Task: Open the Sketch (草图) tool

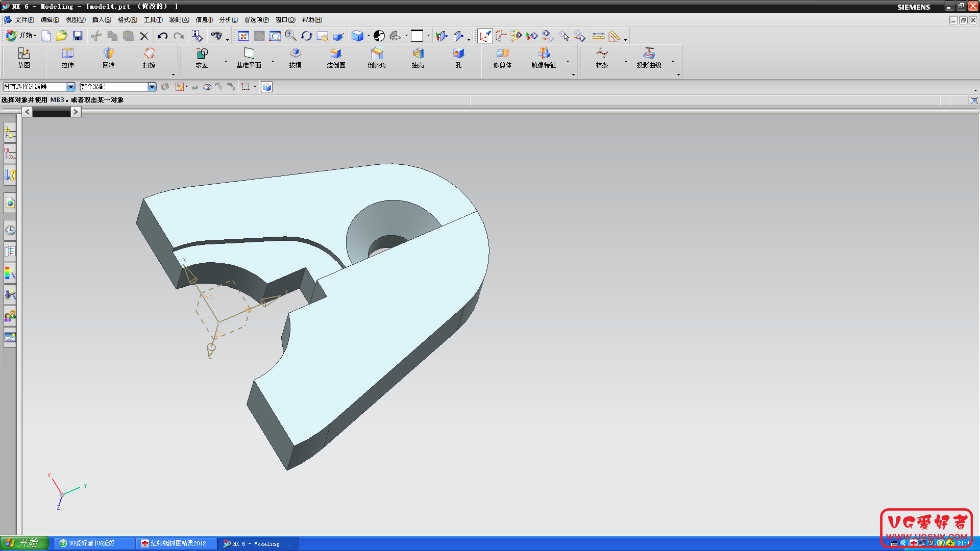Action: coord(24,58)
